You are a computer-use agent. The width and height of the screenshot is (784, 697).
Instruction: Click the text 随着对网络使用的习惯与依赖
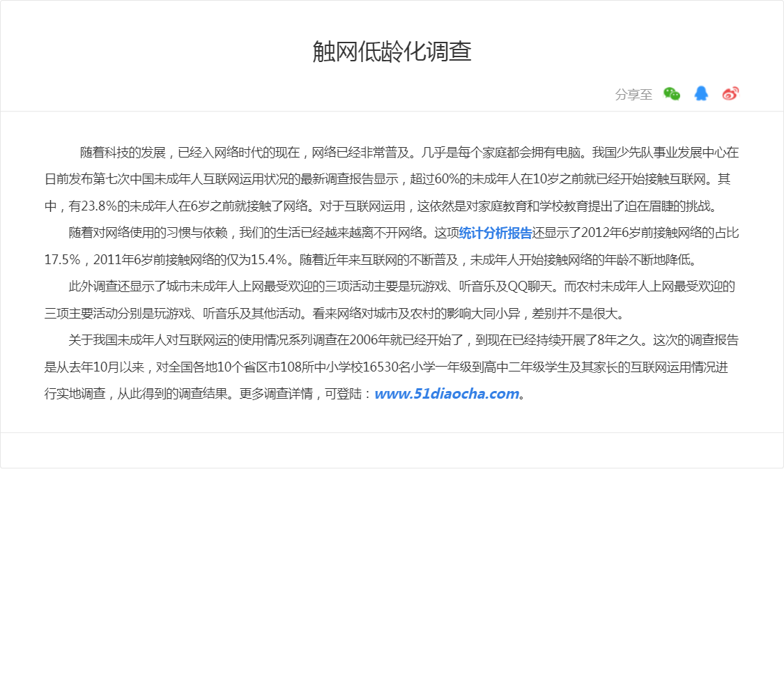[148, 233]
